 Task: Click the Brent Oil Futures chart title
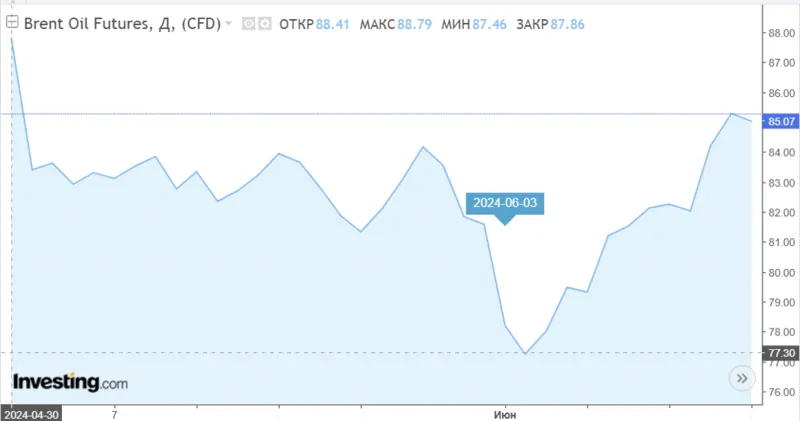(120, 22)
